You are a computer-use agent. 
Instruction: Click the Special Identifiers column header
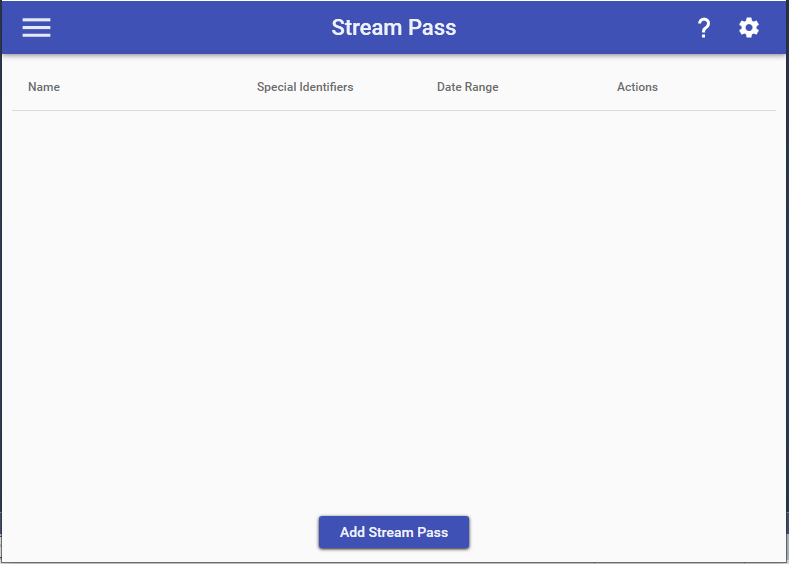click(305, 87)
